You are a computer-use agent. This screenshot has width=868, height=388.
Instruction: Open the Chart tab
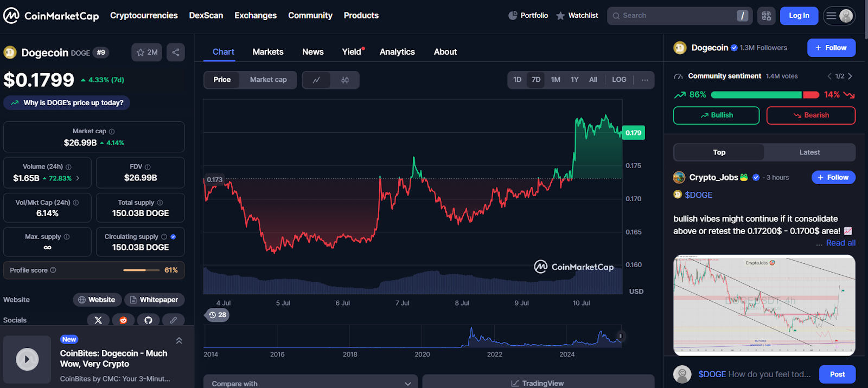[x=224, y=52]
